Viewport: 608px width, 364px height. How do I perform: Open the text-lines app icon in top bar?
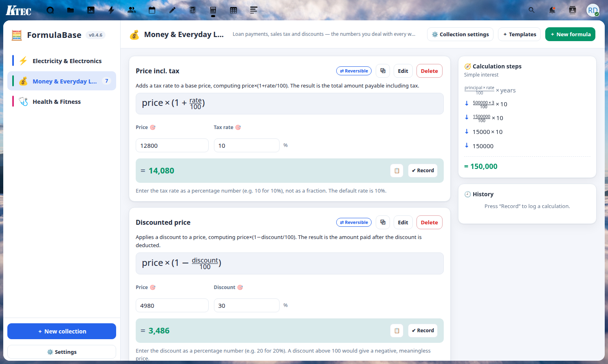(254, 10)
